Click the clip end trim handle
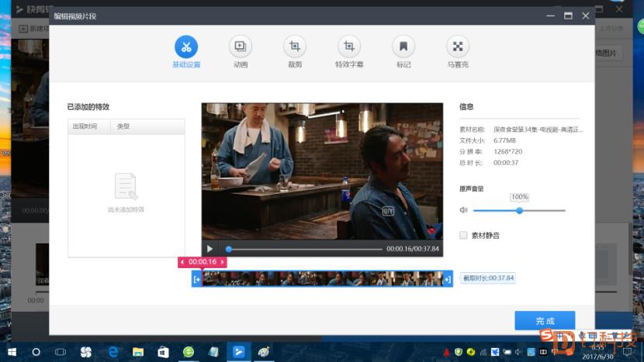644x362 pixels. pos(448,279)
